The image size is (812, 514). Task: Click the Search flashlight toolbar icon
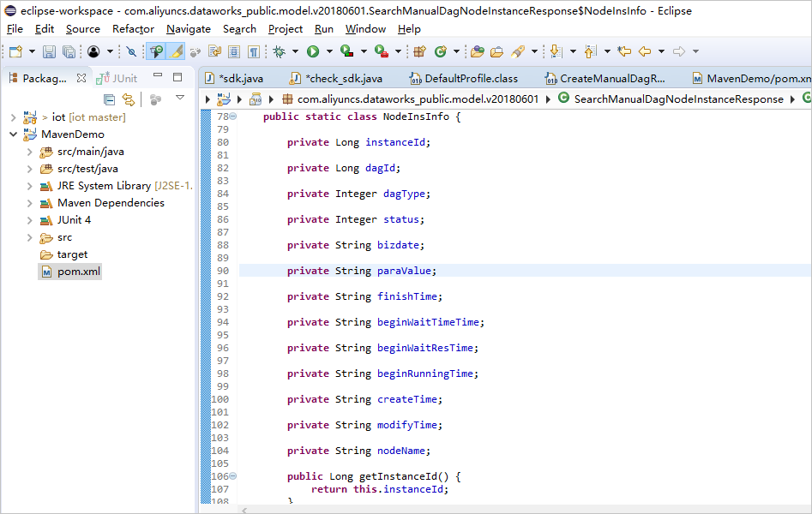518,51
